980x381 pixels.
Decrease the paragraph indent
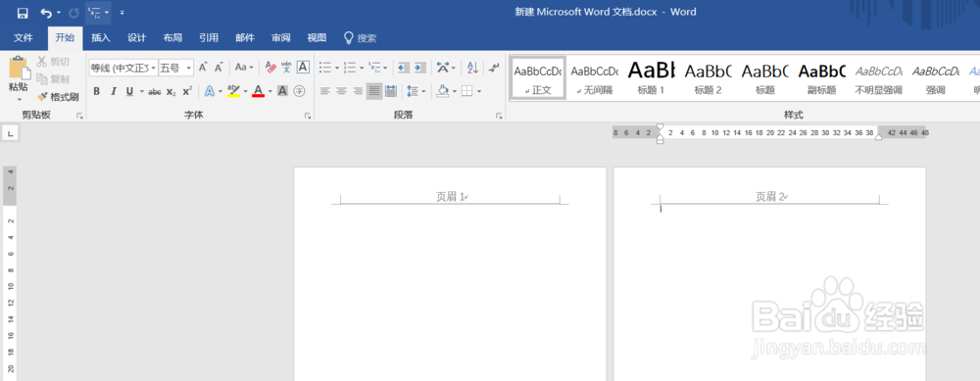pyautogui.click(x=404, y=67)
